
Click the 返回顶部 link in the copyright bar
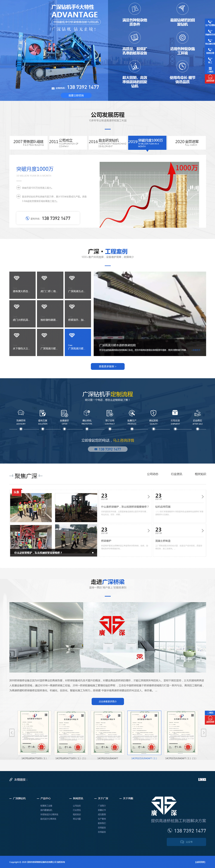pos(200,862)
